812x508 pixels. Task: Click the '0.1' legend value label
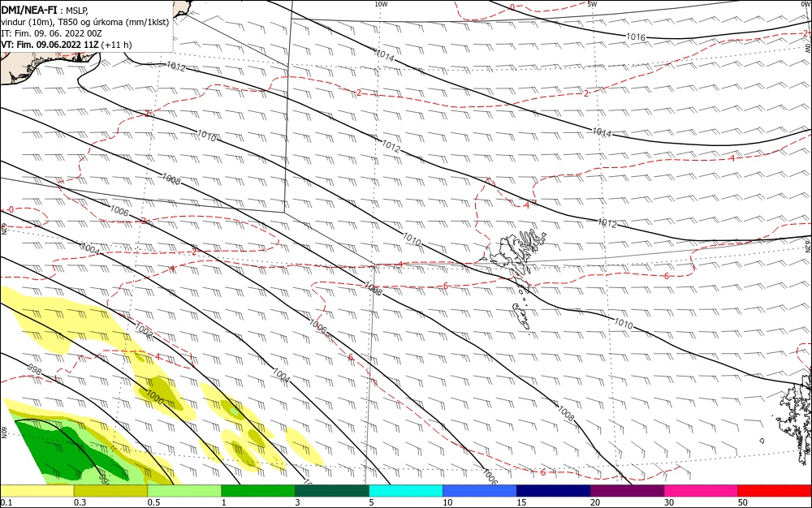point(6,502)
